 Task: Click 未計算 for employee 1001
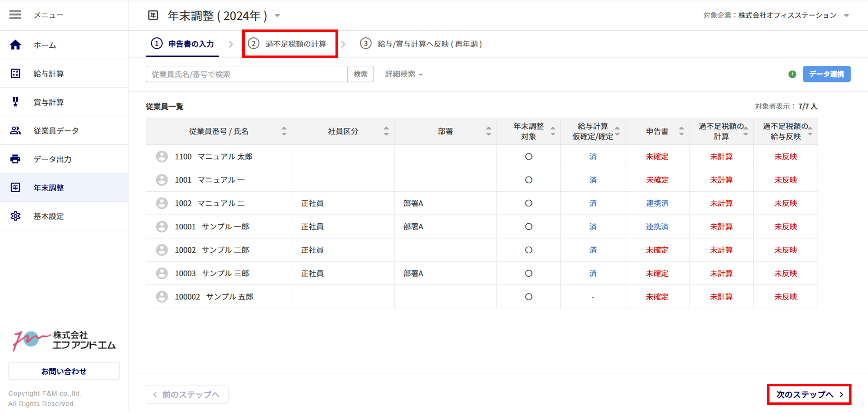click(x=721, y=180)
